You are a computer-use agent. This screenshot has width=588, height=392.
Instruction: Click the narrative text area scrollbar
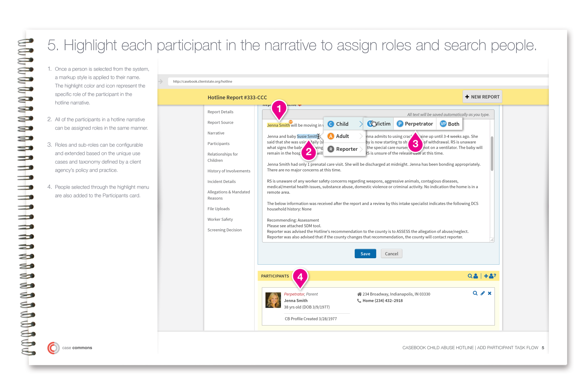coord(492,154)
